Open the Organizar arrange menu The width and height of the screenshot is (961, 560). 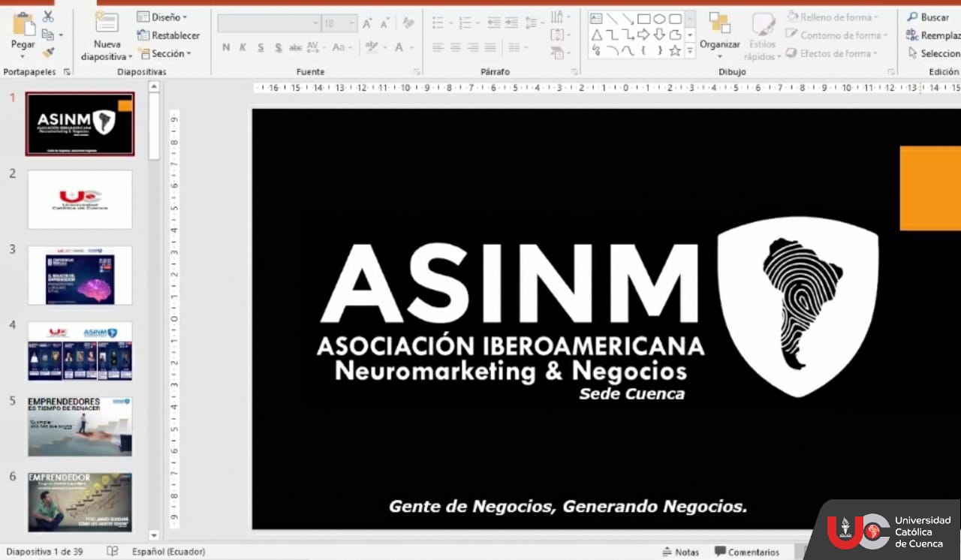720,35
